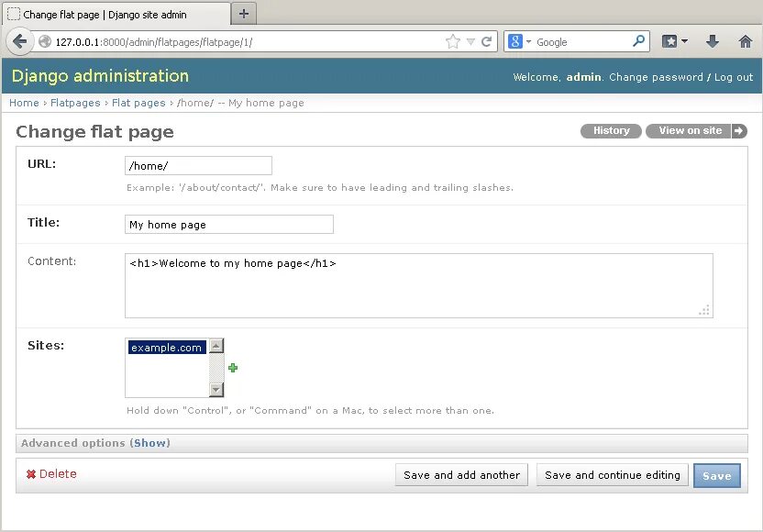763x532 pixels.
Task: Click Save and add another button
Action: pos(461,475)
